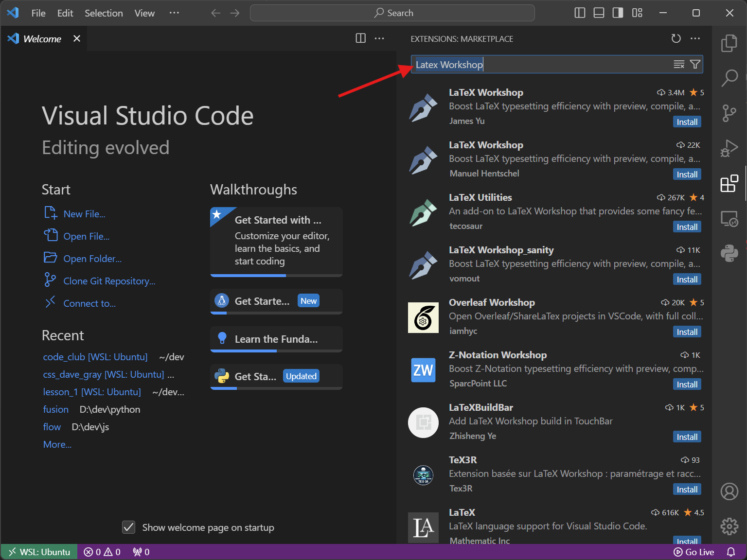Image resolution: width=747 pixels, height=560 pixels.
Task: Open Source Control from activity bar
Action: [729, 113]
